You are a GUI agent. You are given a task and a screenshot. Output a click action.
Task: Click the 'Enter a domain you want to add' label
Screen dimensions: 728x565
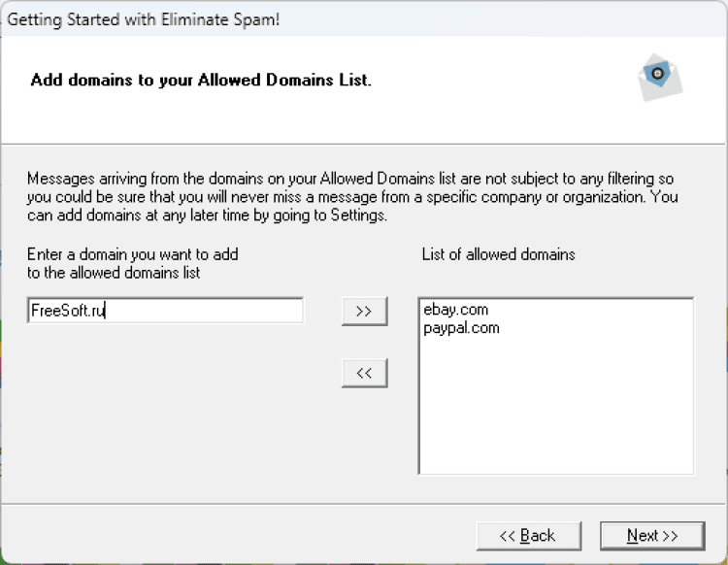click(133, 254)
